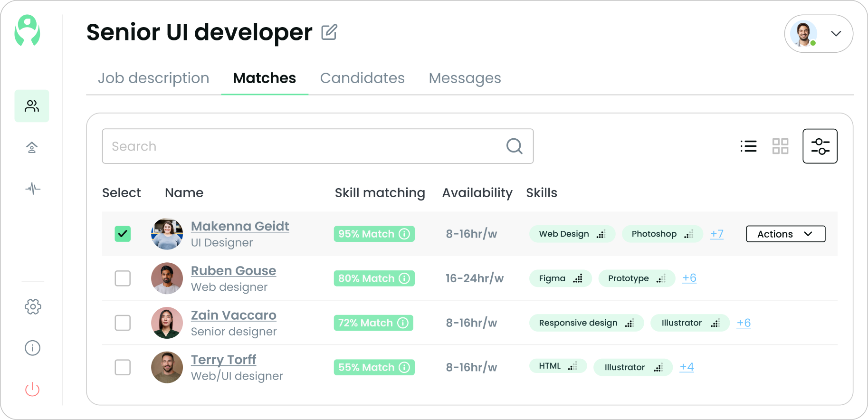This screenshot has width=868, height=420.
Task: Open Zain Vaccaro's profile link
Action: coord(234,315)
